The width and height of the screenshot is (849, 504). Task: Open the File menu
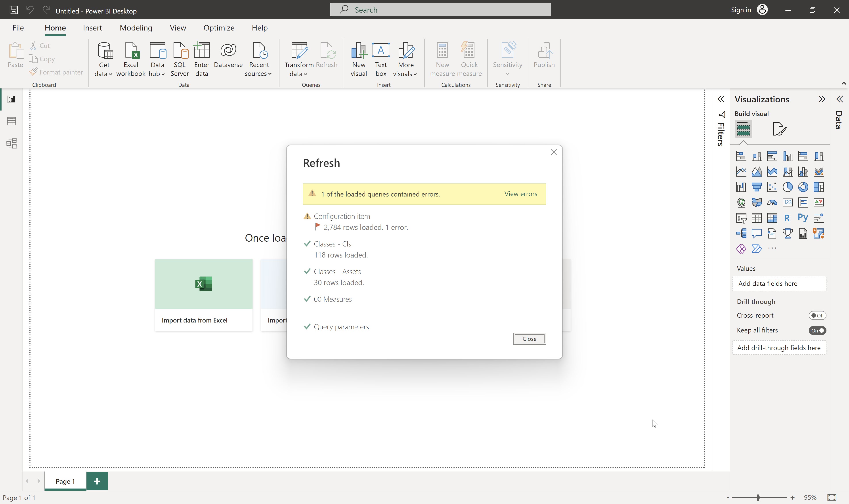(18, 28)
